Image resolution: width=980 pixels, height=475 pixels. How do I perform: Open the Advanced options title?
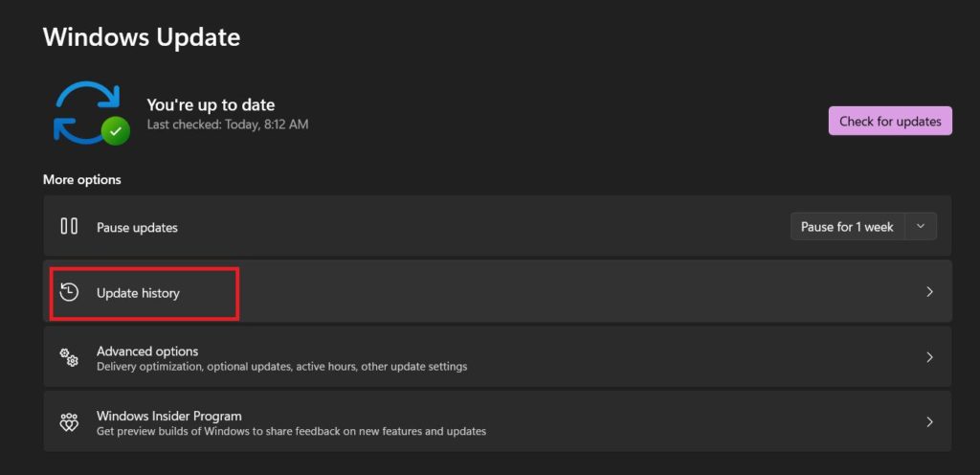click(x=147, y=351)
